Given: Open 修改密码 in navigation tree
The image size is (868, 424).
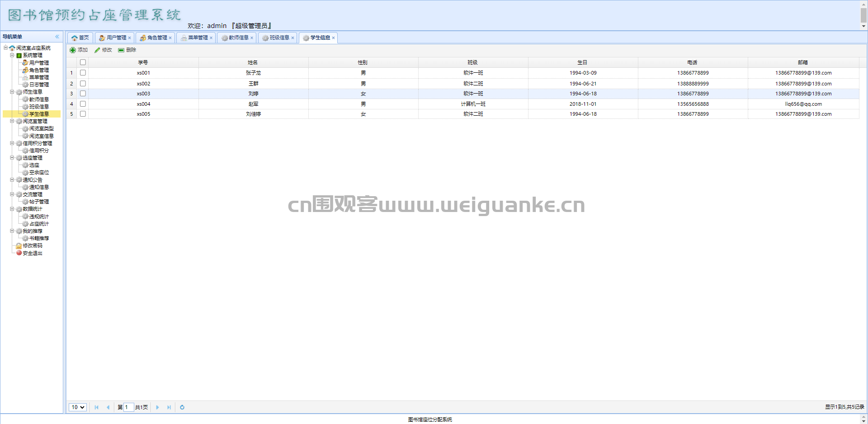Looking at the screenshot, I should (x=33, y=246).
